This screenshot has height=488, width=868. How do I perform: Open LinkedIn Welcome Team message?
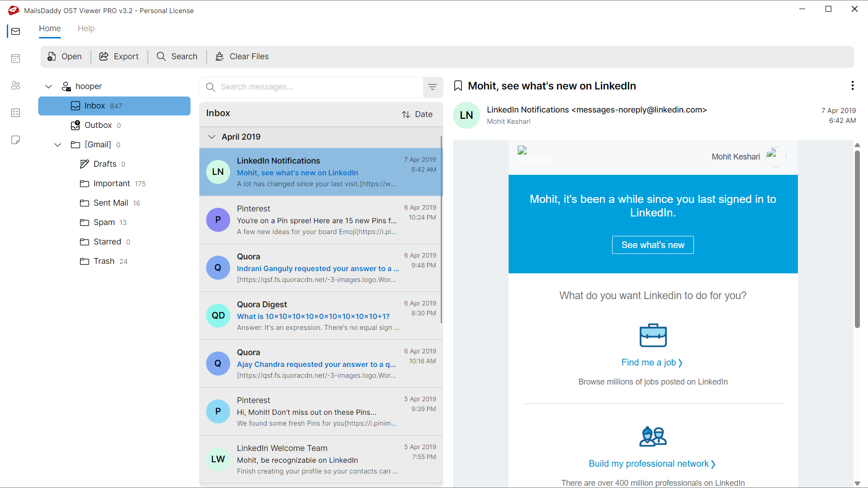point(320,460)
